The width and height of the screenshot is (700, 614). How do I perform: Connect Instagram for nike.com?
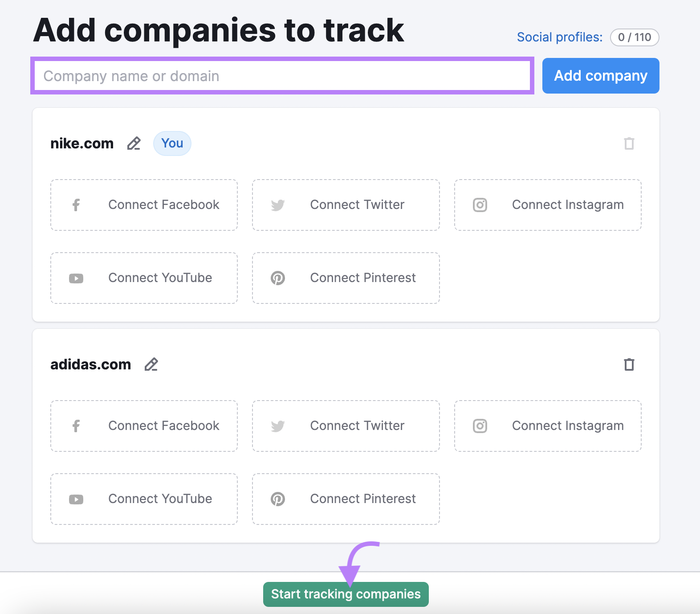coord(548,205)
